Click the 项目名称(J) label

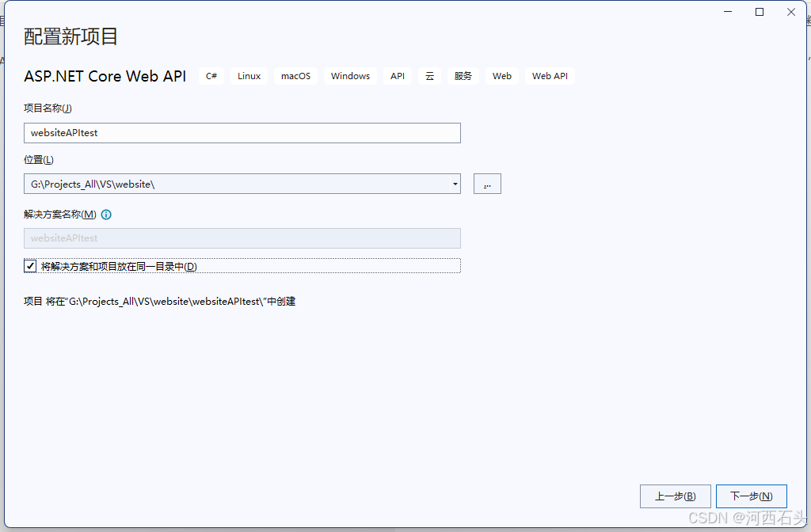click(x=48, y=108)
